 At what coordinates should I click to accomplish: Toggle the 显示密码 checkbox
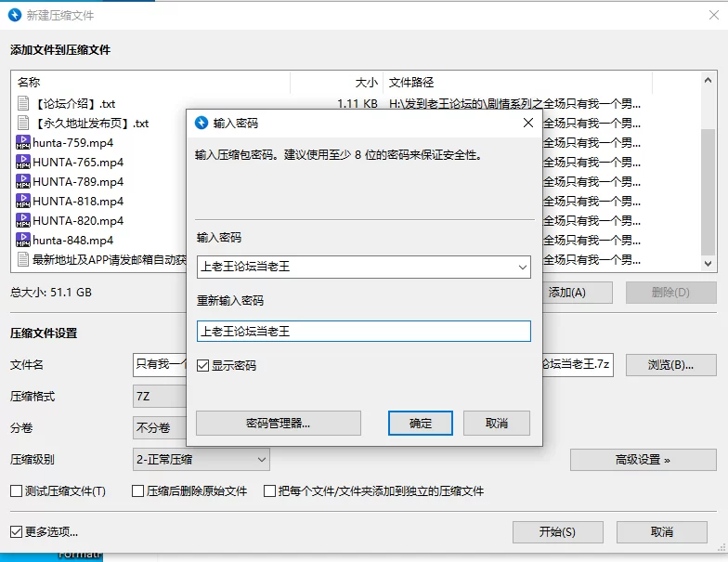pyautogui.click(x=202, y=366)
